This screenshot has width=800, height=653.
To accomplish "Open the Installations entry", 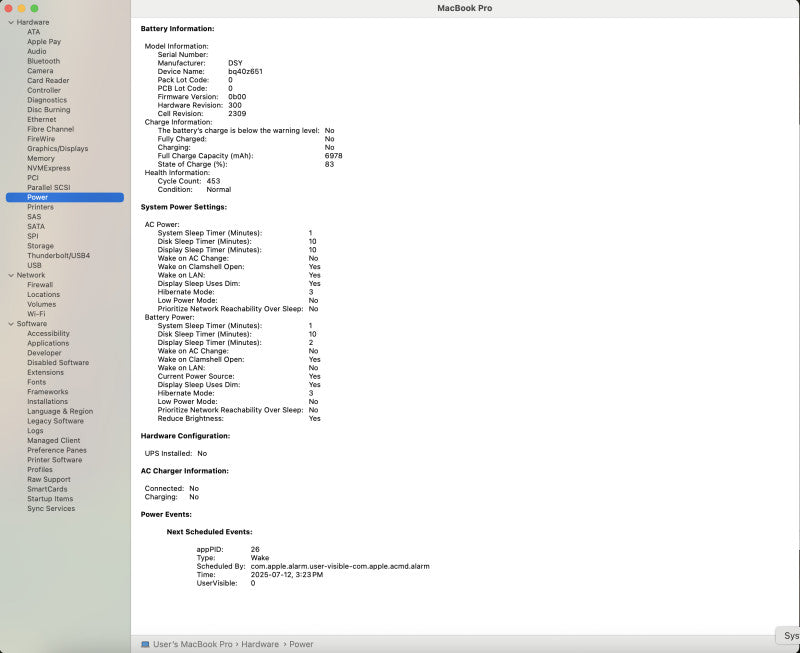I will [47, 401].
